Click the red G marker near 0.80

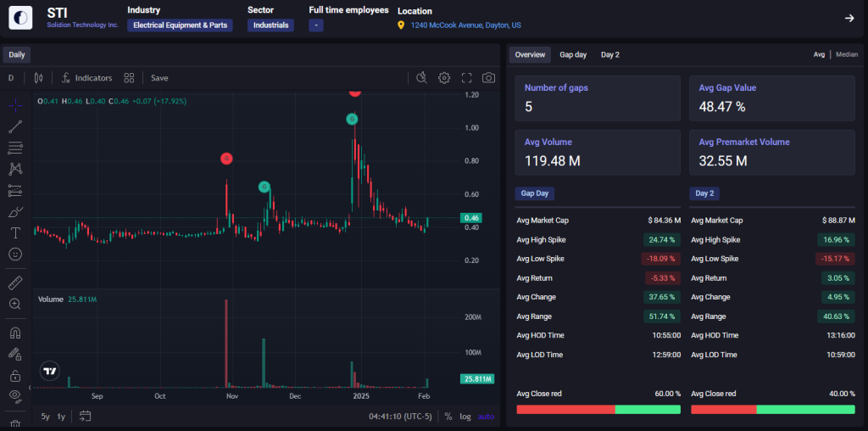(x=225, y=159)
